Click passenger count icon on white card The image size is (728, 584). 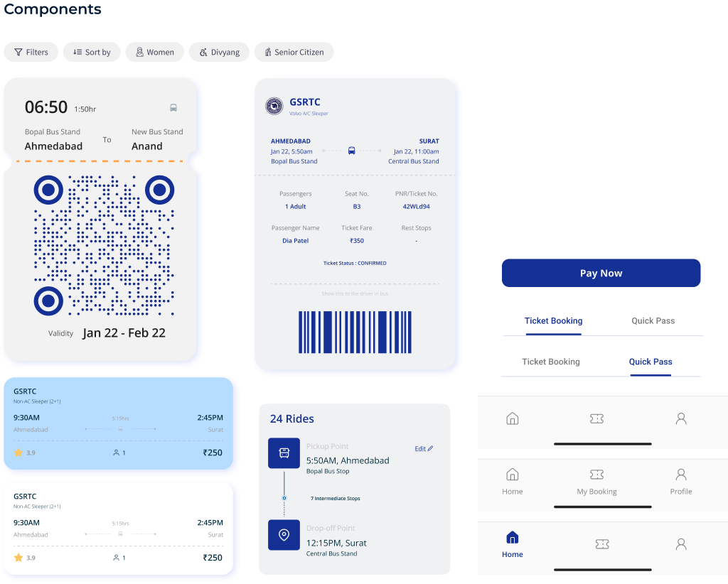pos(116,558)
